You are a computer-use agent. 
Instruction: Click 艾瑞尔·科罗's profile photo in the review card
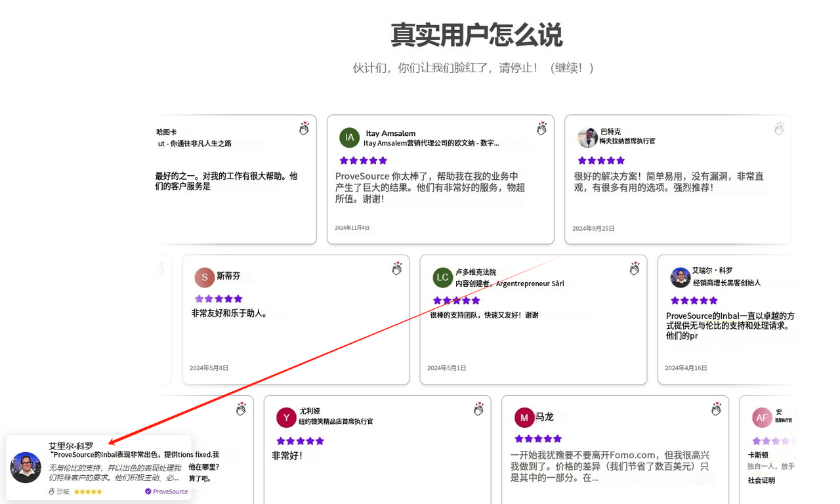tap(681, 278)
